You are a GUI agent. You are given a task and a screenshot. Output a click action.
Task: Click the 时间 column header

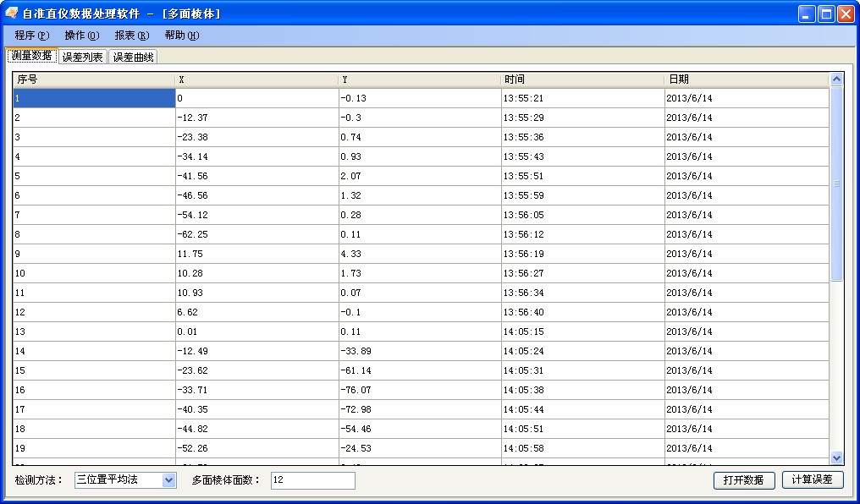pos(584,78)
